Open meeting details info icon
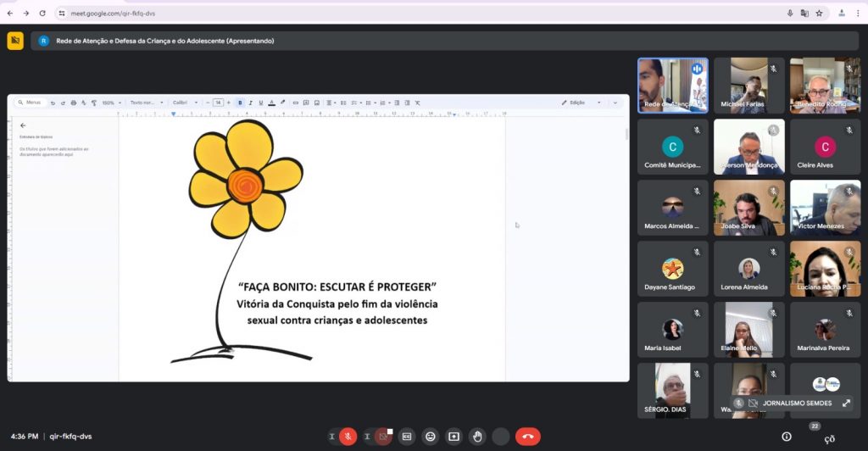Screen dimensions: 868x451 click(787, 437)
